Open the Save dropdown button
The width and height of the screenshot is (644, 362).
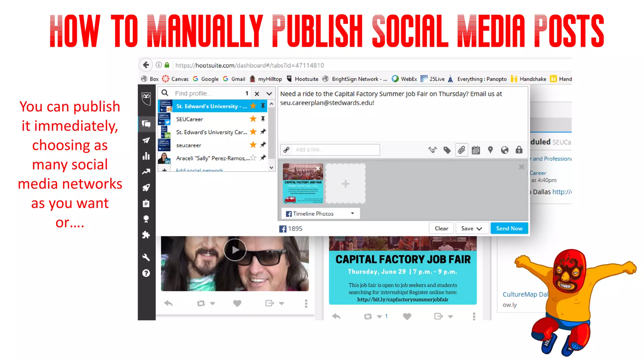472,228
